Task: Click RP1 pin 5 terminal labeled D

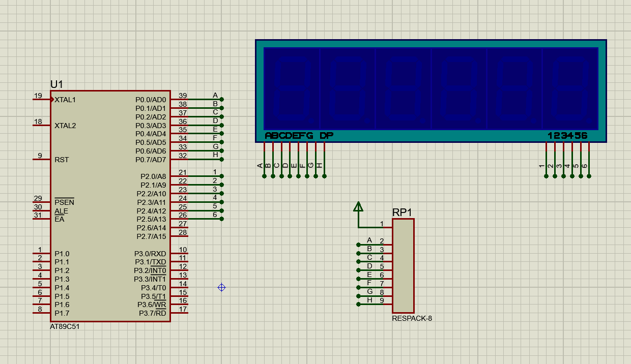Action: [x=358, y=270]
